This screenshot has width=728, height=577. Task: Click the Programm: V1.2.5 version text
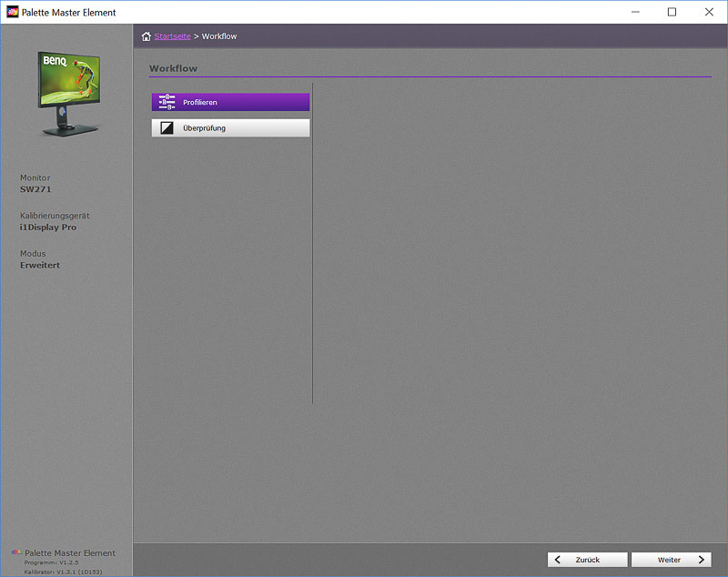[52, 562]
